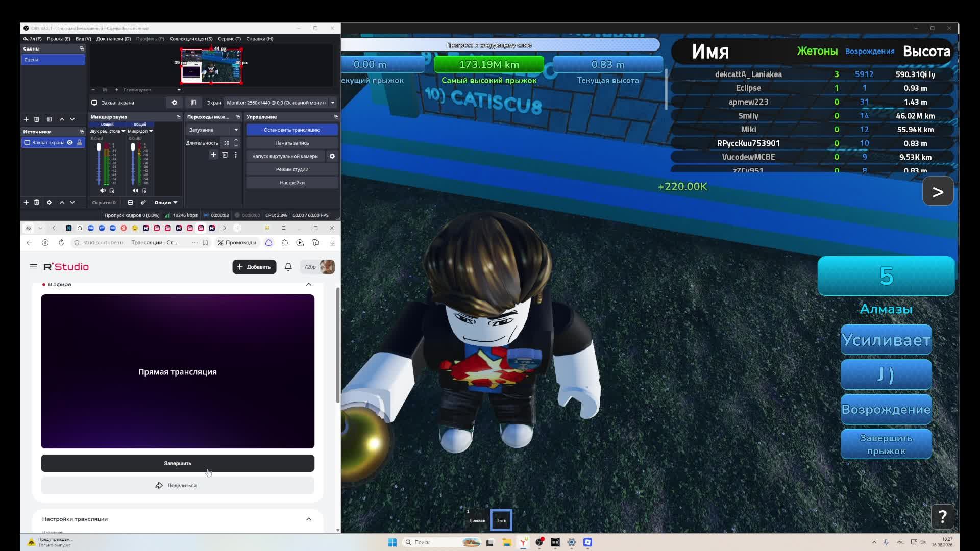980x551 pixels.
Task: Click the R Studio page scrollbar
Action: click(x=337, y=345)
